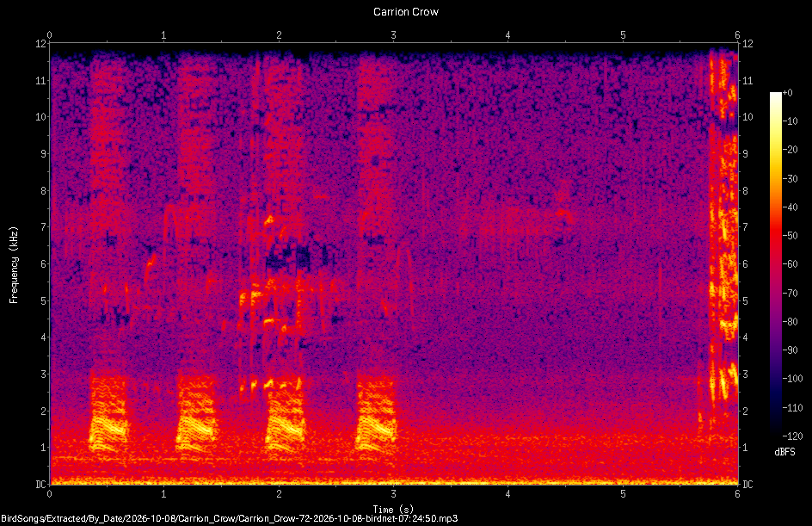The height and width of the screenshot is (526, 812).
Task: Click the 'Frequency (kHz)' axis label
Action: 14,265
